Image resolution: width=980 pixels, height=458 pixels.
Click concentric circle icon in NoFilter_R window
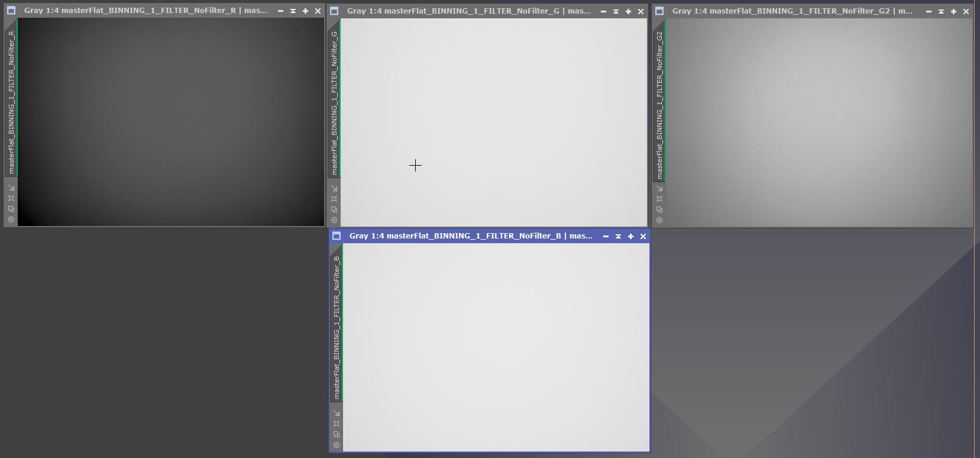[11, 220]
